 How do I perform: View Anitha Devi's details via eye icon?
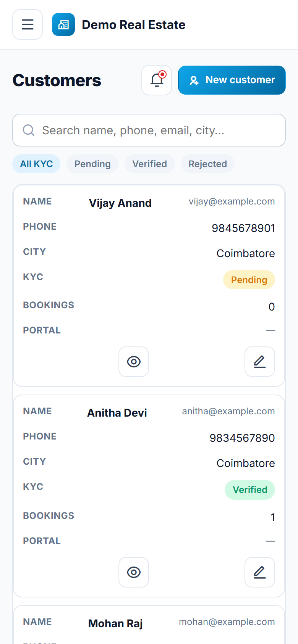[134, 572]
